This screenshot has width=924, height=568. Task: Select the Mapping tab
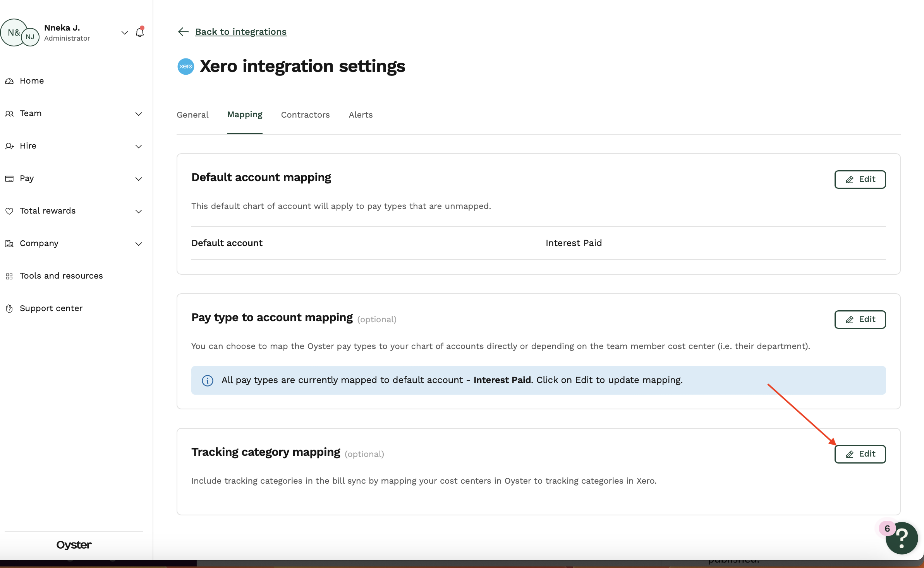tap(245, 115)
